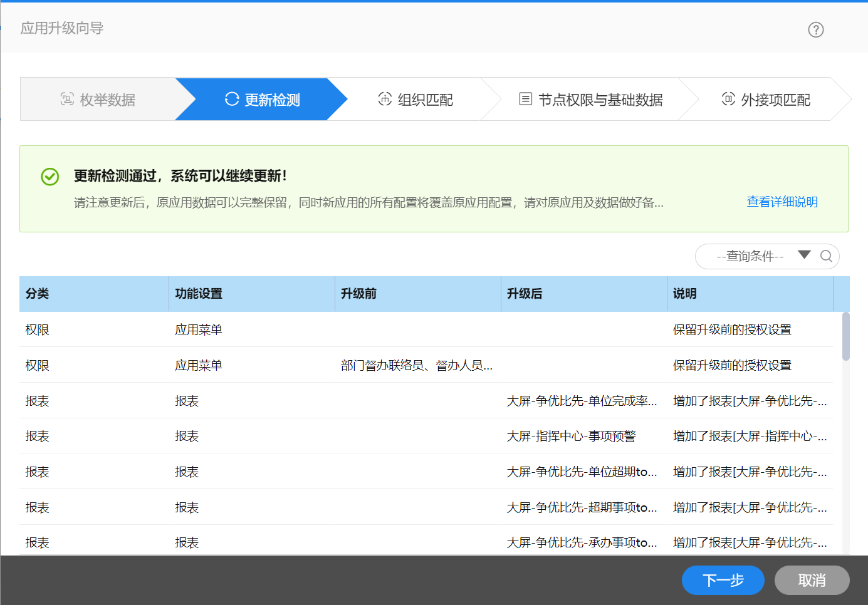Select the 大屏-指挥中心-事项预警 report row
Screen dimensions: 868x605
pos(571,436)
